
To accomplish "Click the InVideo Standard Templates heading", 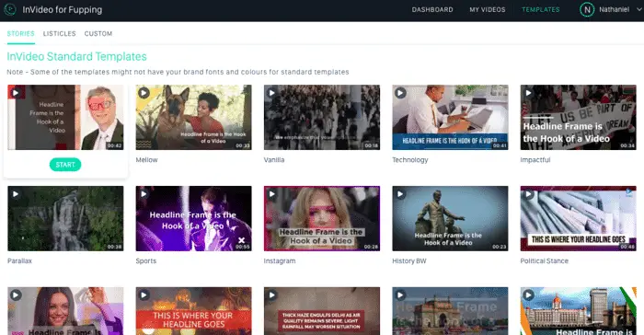I will [x=76, y=56].
